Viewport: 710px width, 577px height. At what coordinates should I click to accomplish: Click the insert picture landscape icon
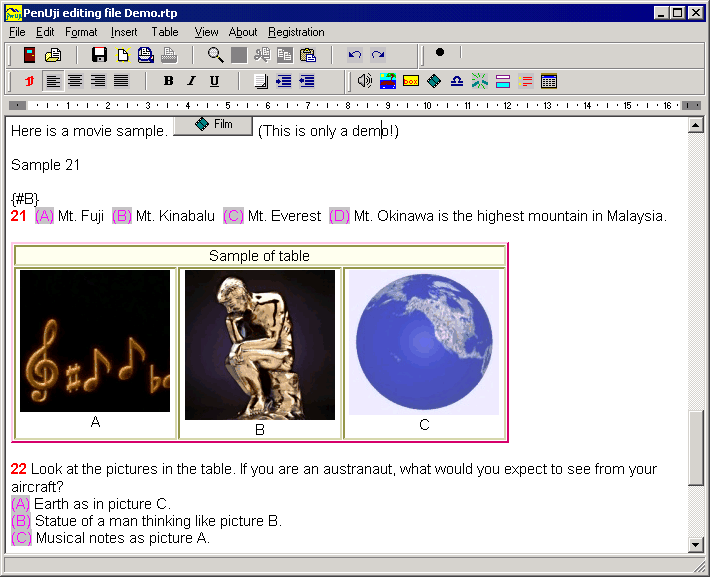(x=388, y=81)
